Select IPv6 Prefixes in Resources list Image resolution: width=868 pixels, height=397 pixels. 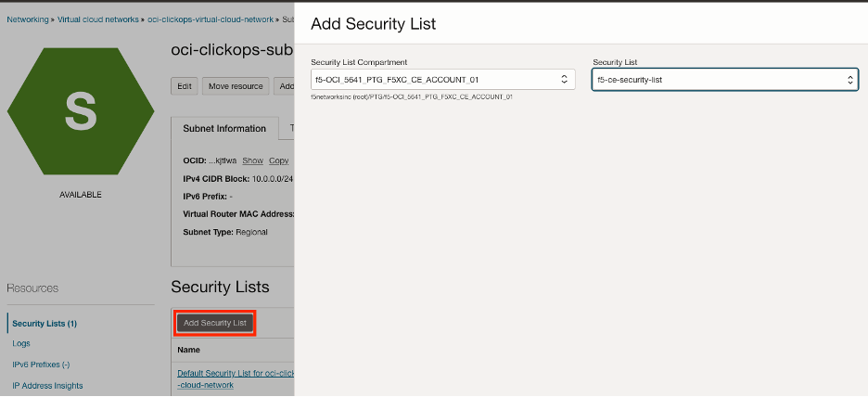[41, 365]
